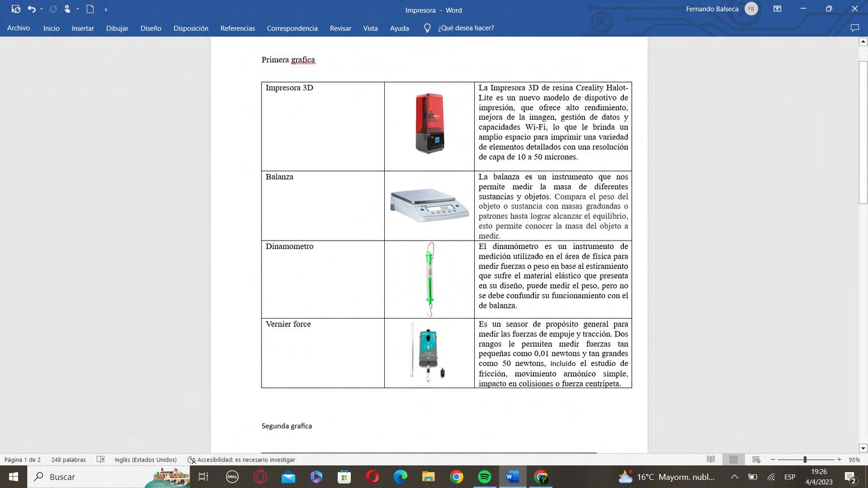Screen dimensions: 868x488
Task: Click the zoom out minus button
Action: pos(772,460)
